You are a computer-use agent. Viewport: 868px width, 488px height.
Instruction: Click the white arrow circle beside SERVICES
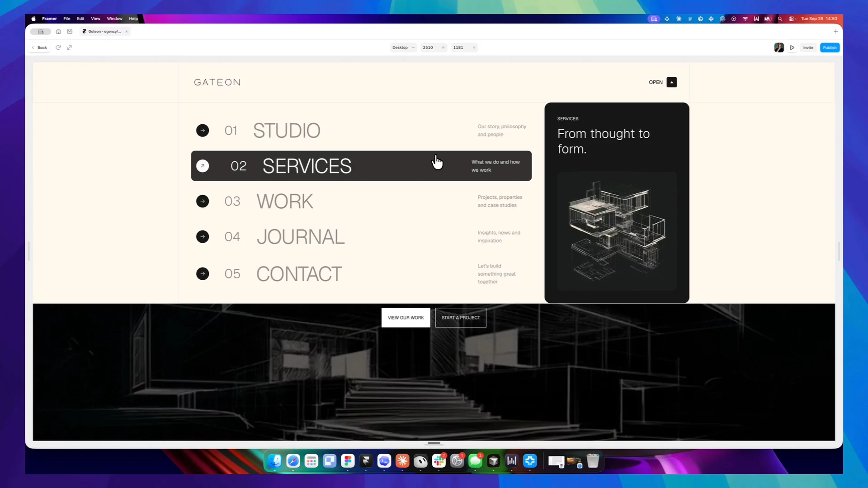(203, 166)
